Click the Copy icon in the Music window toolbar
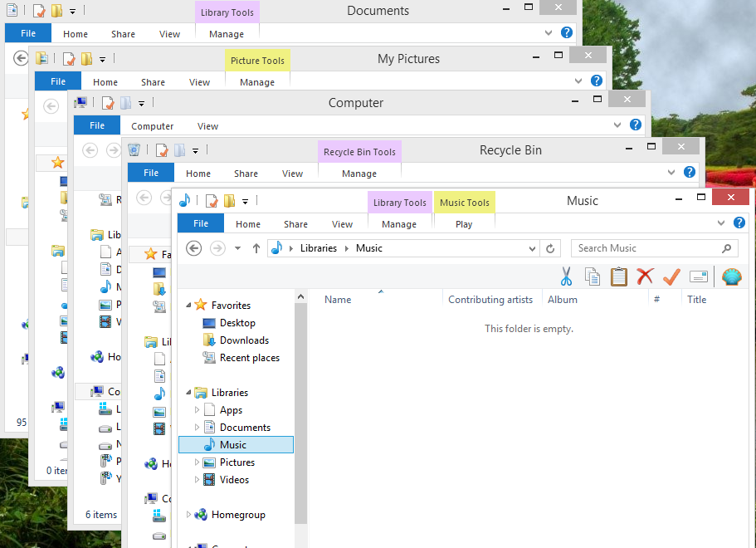The height and width of the screenshot is (548, 756). [x=593, y=276]
